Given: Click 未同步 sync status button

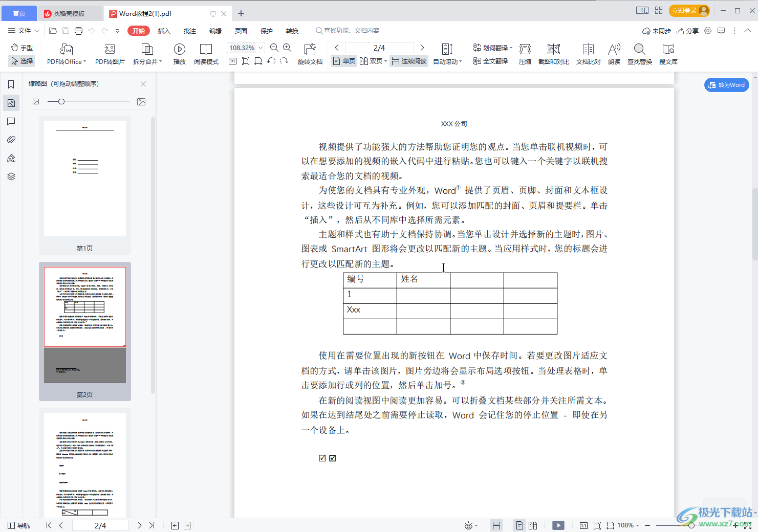Looking at the screenshot, I should [657, 31].
